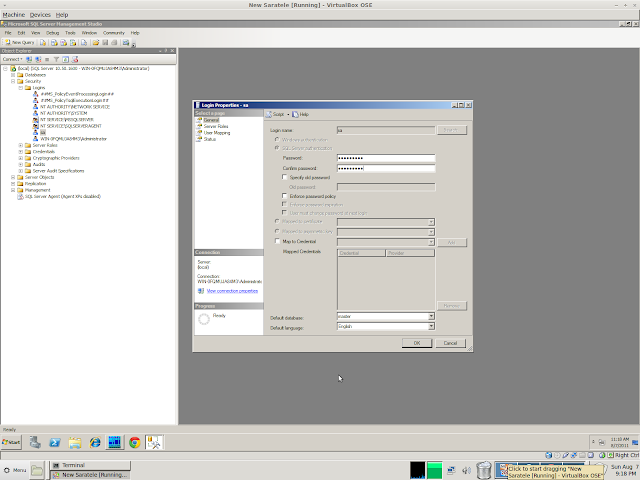Click the Server Manager taskbar icon
Image resolution: width=640 pixels, height=480 pixels.
35,442
